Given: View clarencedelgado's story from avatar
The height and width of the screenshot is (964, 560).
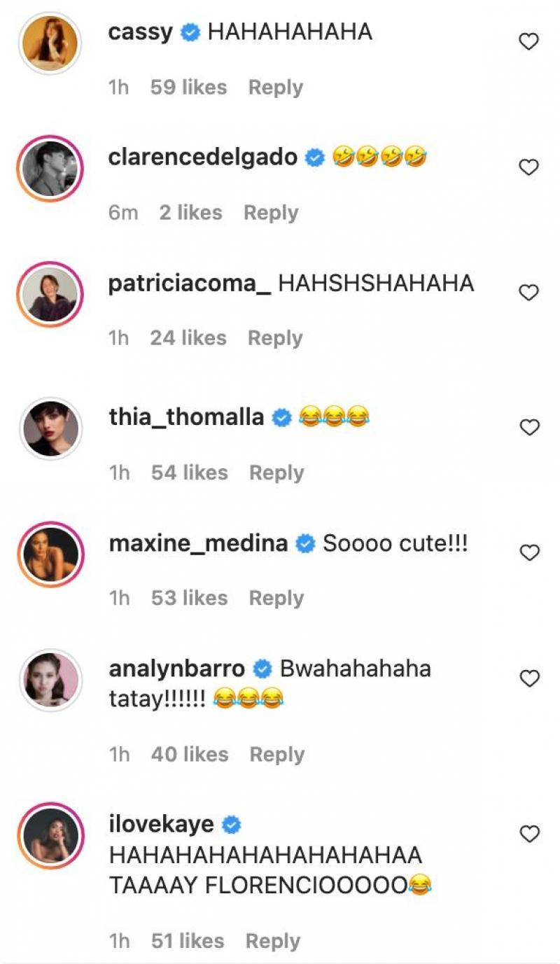Looking at the screenshot, I should click(x=50, y=168).
